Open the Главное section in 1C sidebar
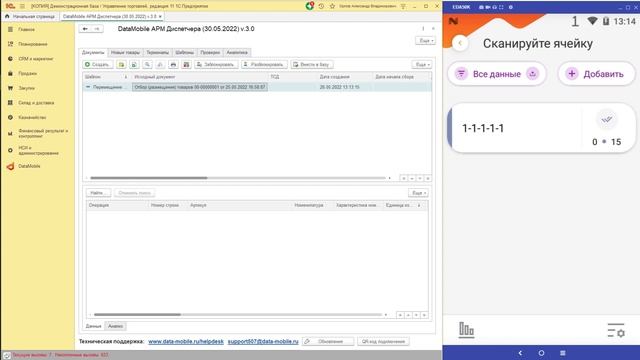 coord(26,29)
